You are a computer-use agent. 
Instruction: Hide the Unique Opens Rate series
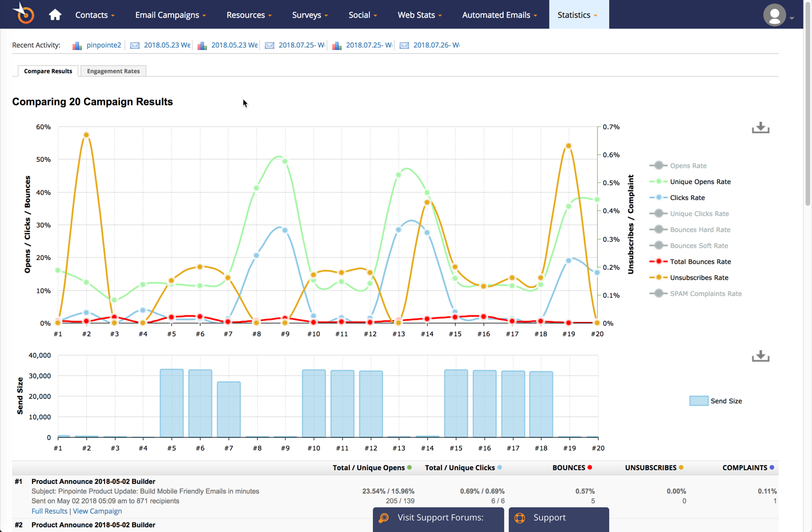[x=700, y=182]
